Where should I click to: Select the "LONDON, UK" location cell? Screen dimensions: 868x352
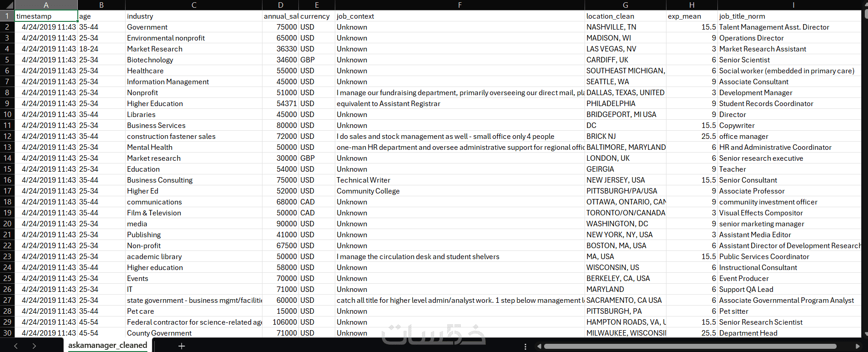[626, 158]
